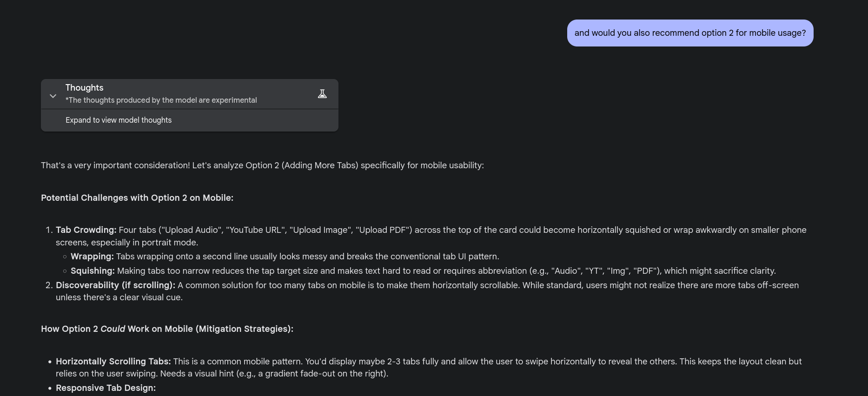Click the experimental flask icon
Image resolution: width=868 pixels, height=396 pixels.
(x=322, y=94)
